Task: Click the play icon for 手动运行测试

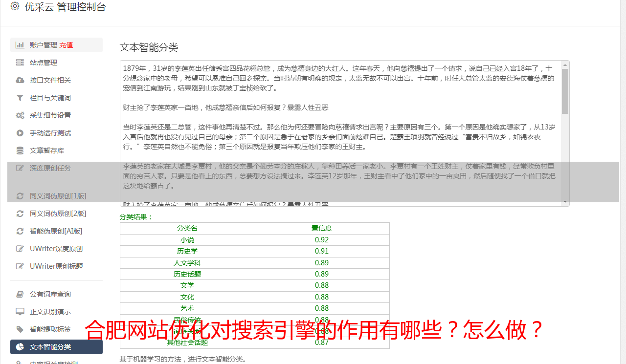Action: tap(20, 133)
